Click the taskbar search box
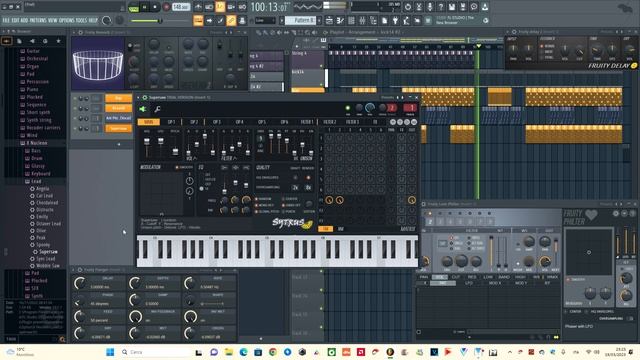Screen dimensions: 640x360 click(x=156, y=352)
